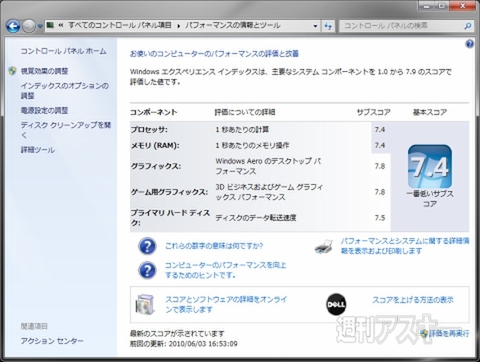Click the 7.5 hard disk subscore
Image resolution: width=480 pixels, height=362 pixels.
tap(380, 218)
